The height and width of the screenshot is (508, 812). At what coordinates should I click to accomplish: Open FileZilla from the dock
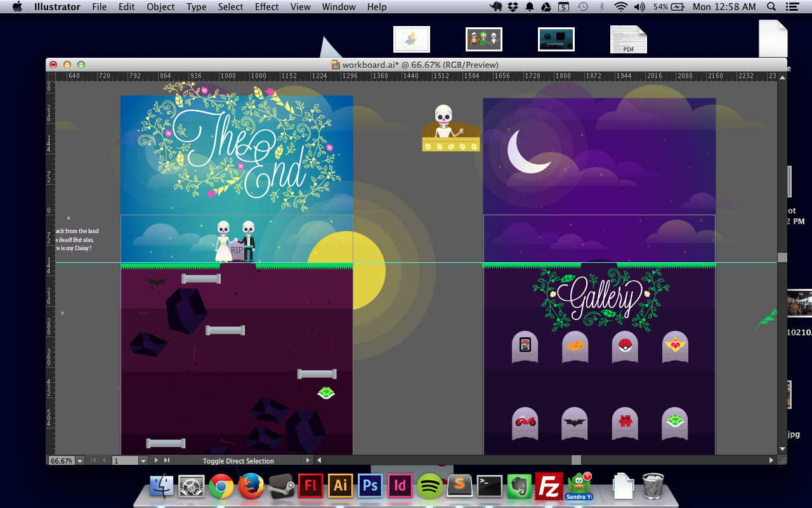click(549, 486)
